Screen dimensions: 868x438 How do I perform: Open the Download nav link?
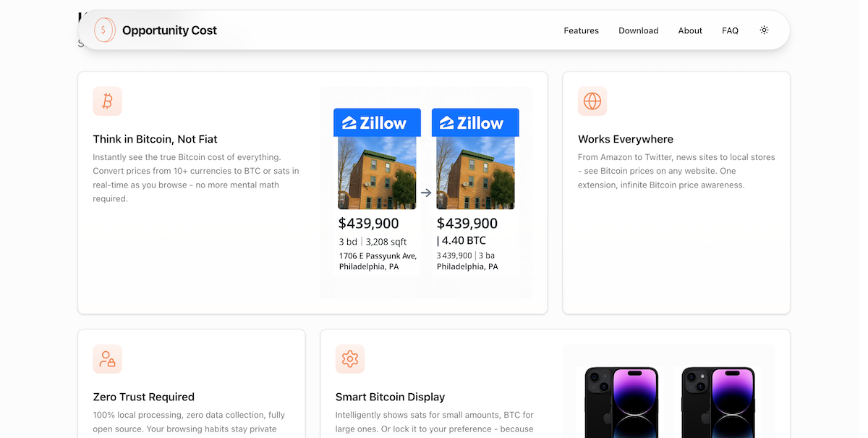[x=639, y=30]
